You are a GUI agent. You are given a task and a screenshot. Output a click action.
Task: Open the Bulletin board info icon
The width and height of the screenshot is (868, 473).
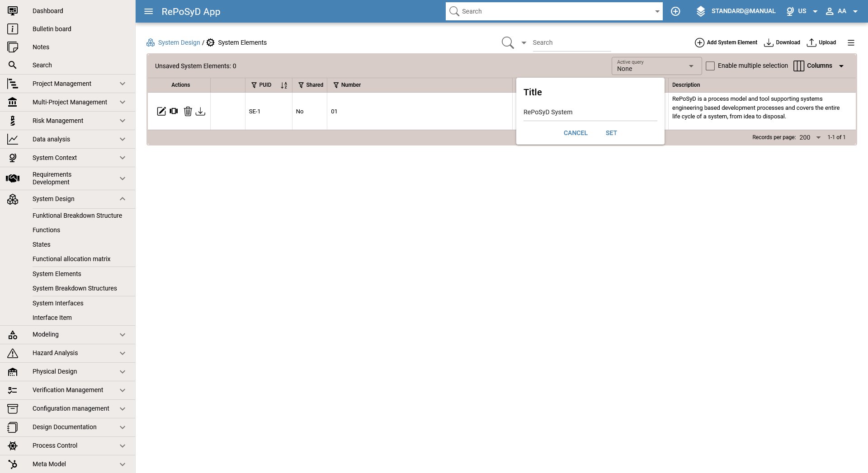(13, 29)
